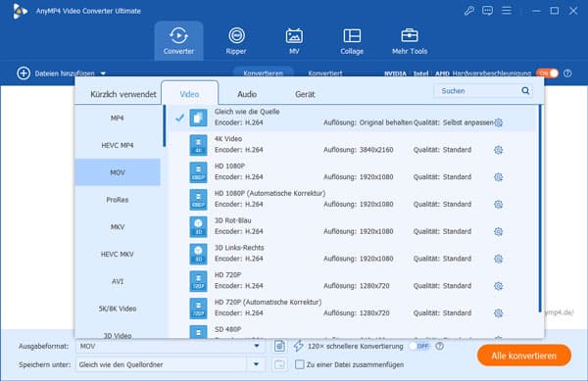Open the Konvertieren tab
This screenshot has width=588, height=381.
point(264,73)
